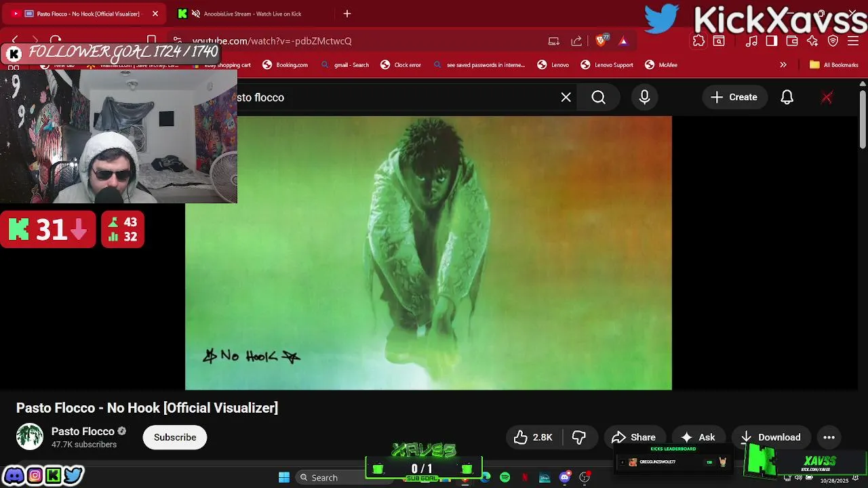The image size is (868, 488).
Task: Open Discord from the taskbar
Action: click(565, 477)
